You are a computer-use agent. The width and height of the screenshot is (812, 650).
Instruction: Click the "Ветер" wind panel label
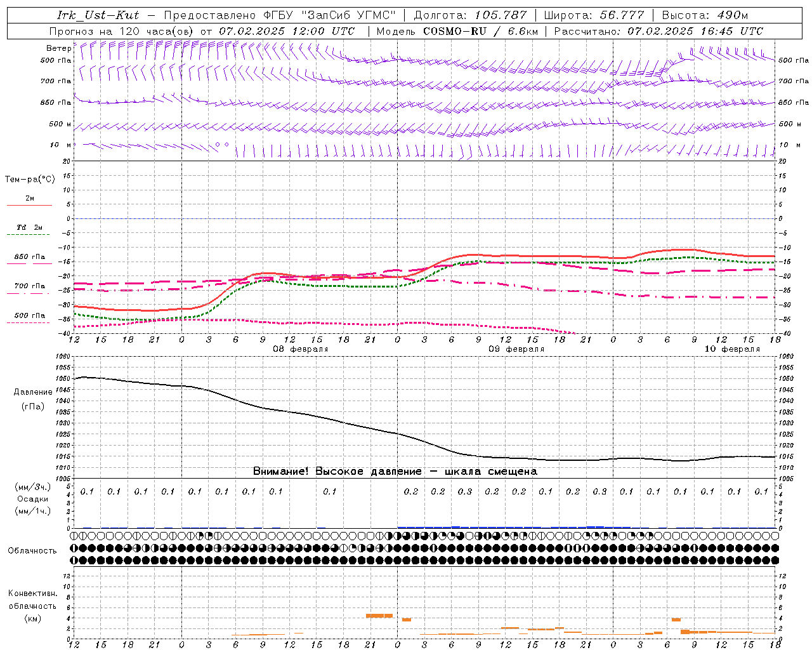[x=58, y=48]
